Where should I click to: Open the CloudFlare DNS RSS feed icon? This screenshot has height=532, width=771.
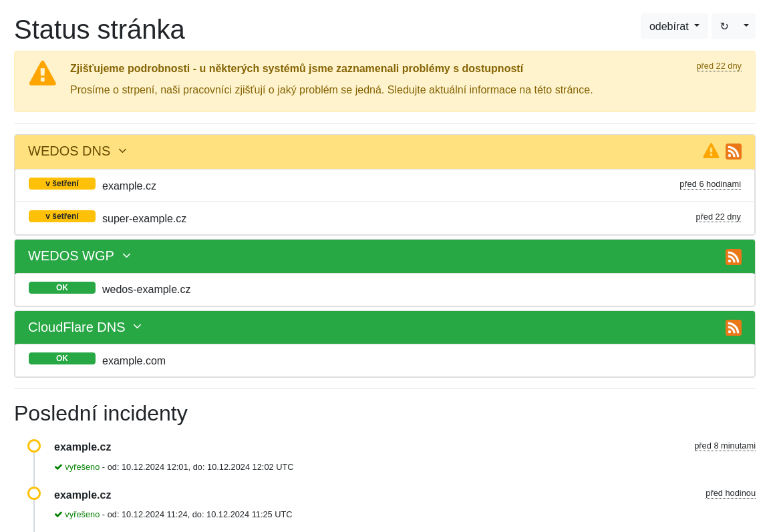click(733, 328)
